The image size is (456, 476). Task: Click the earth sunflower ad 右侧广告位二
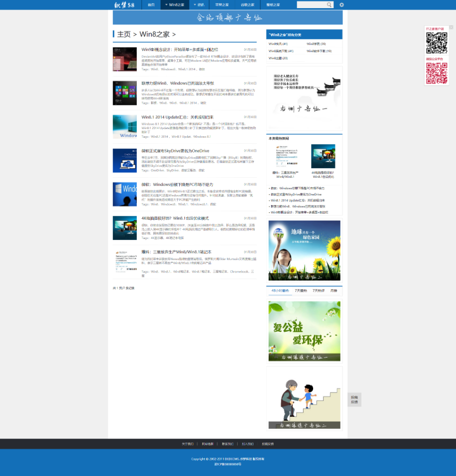click(304, 251)
